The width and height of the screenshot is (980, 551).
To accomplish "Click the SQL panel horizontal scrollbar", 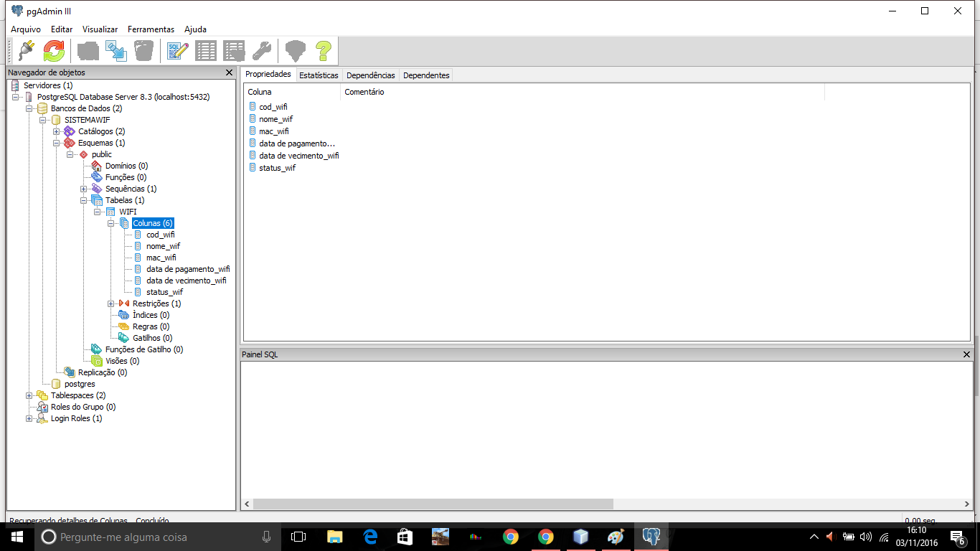I will pos(606,504).
